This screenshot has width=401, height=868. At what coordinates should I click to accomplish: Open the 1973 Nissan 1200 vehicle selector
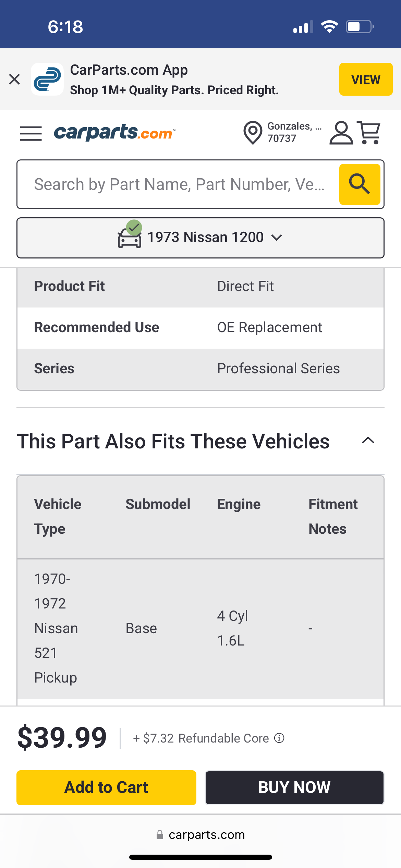point(200,238)
